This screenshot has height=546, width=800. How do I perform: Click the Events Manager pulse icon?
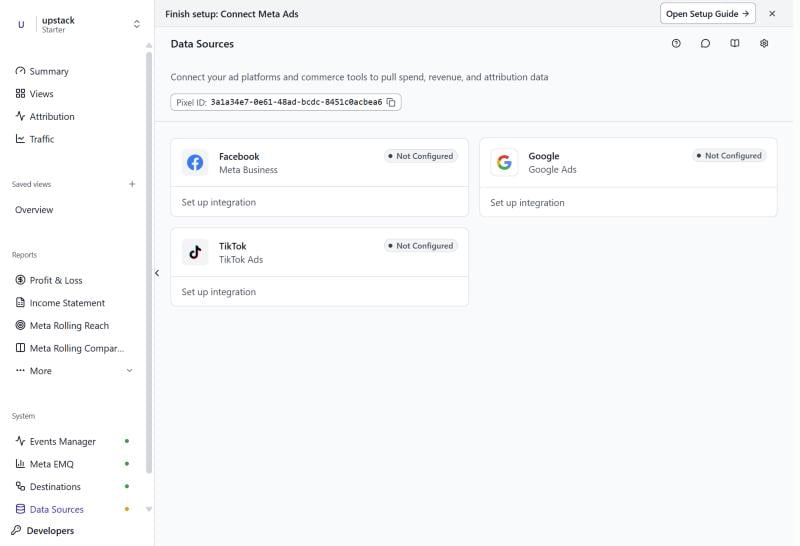tap(20, 441)
